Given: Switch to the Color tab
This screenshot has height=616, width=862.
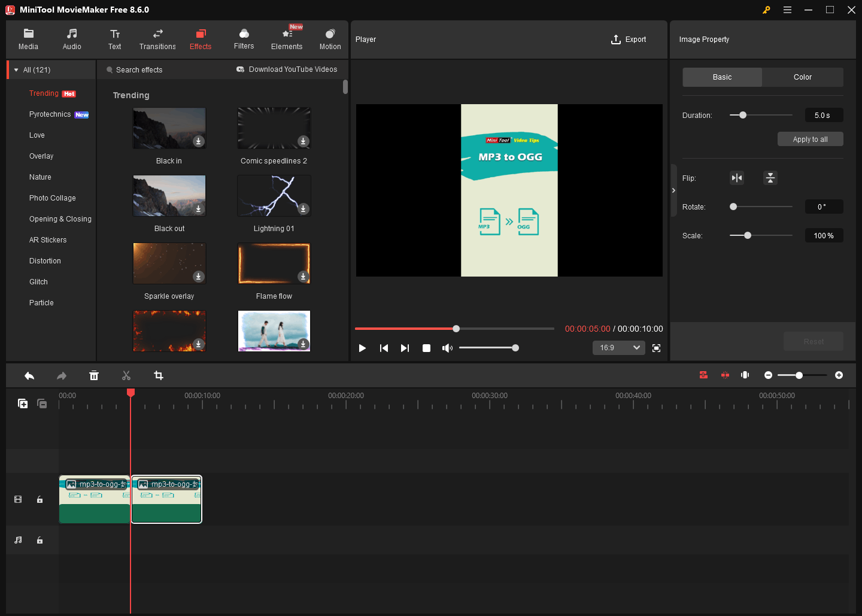Looking at the screenshot, I should click(802, 77).
